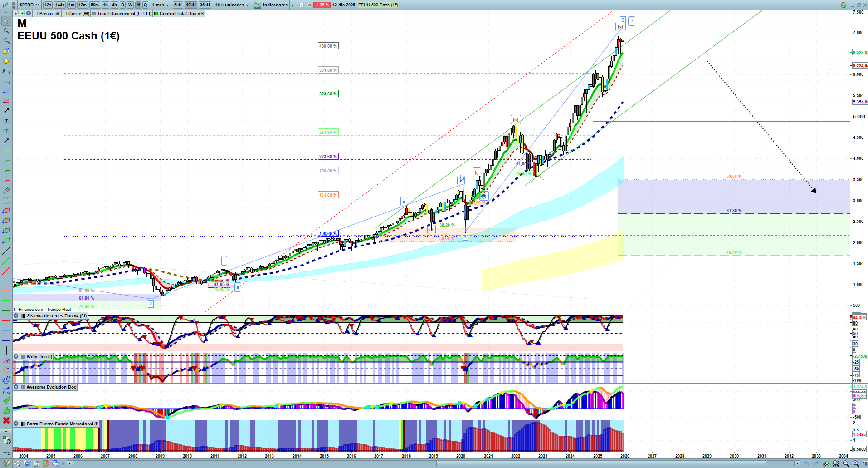Switch to the W weekly timeframe
868x468 pixels.
pyautogui.click(x=130, y=5)
